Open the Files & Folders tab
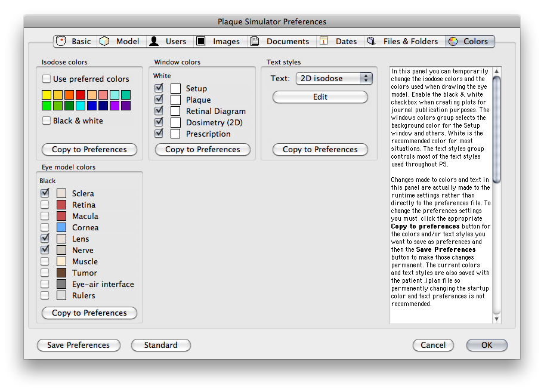 point(404,41)
